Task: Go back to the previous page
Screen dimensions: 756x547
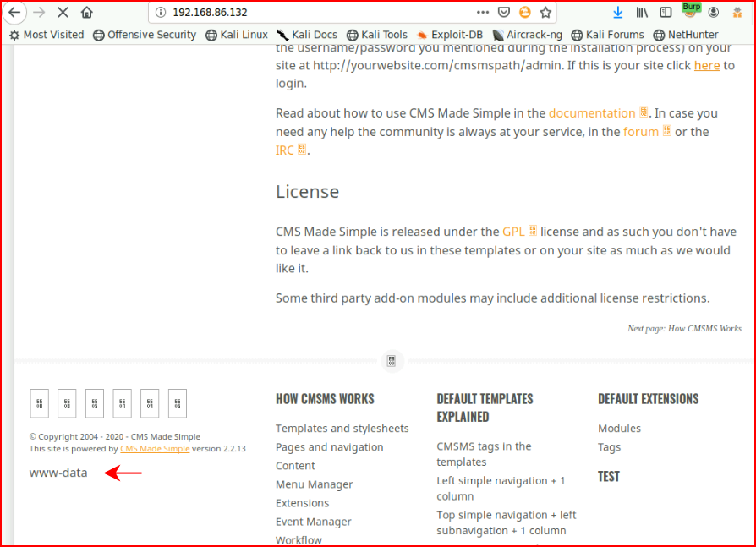Action: click(x=14, y=12)
